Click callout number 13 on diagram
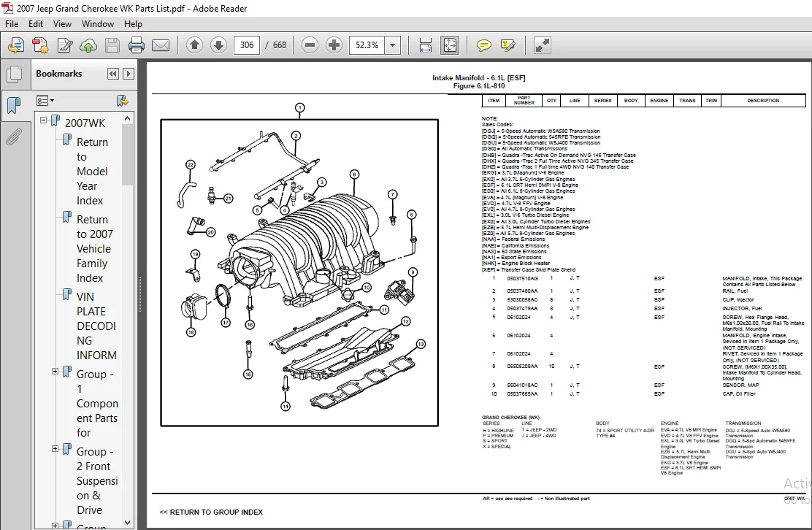This screenshot has height=530, width=812. click(421, 344)
